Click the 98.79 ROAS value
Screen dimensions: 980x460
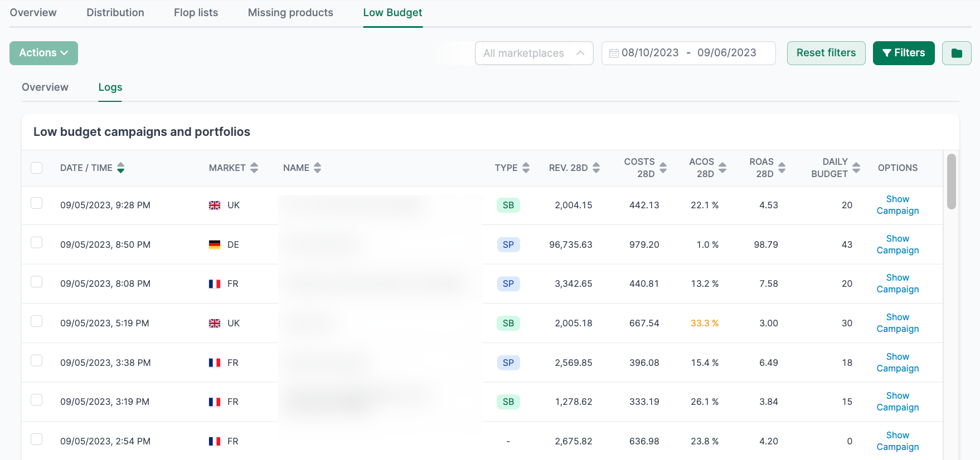[x=766, y=244]
